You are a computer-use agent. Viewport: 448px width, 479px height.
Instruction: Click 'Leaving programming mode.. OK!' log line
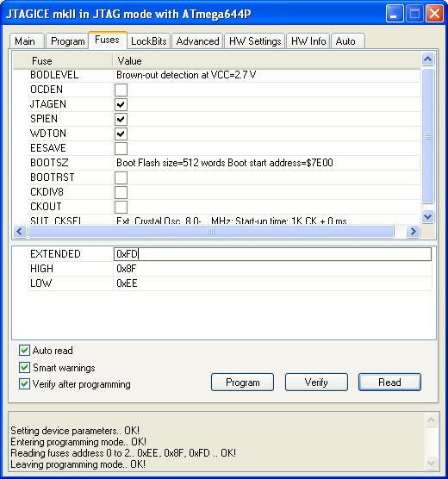(x=78, y=464)
